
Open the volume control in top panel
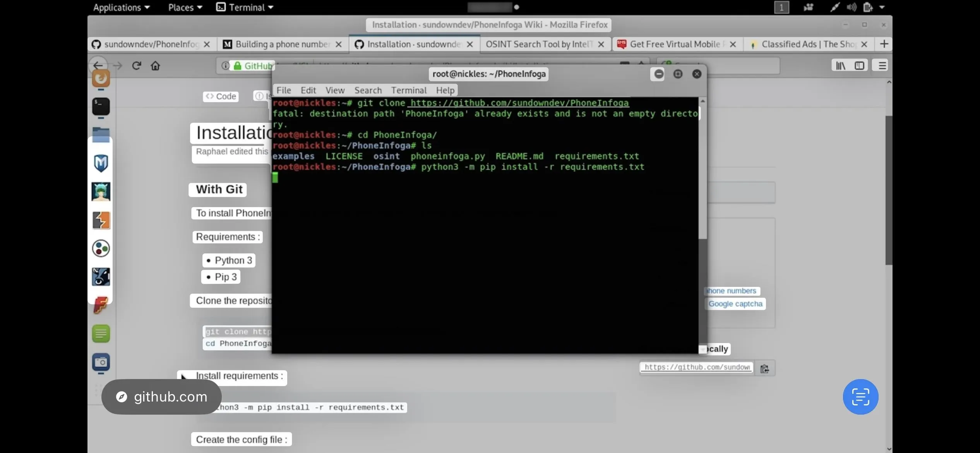(x=851, y=7)
